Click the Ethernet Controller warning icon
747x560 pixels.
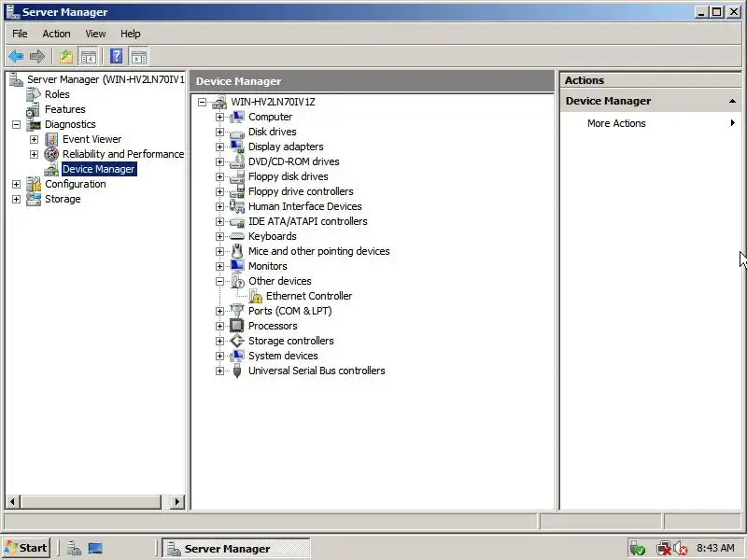click(x=256, y=296)
